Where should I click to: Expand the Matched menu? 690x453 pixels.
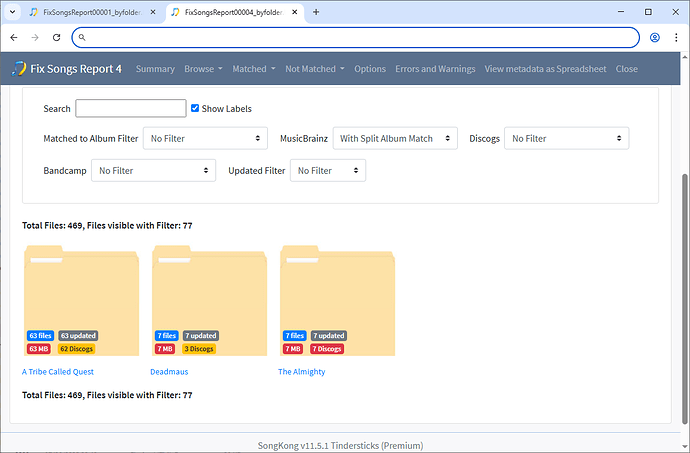pyautogui.click(x=254, y=69)
